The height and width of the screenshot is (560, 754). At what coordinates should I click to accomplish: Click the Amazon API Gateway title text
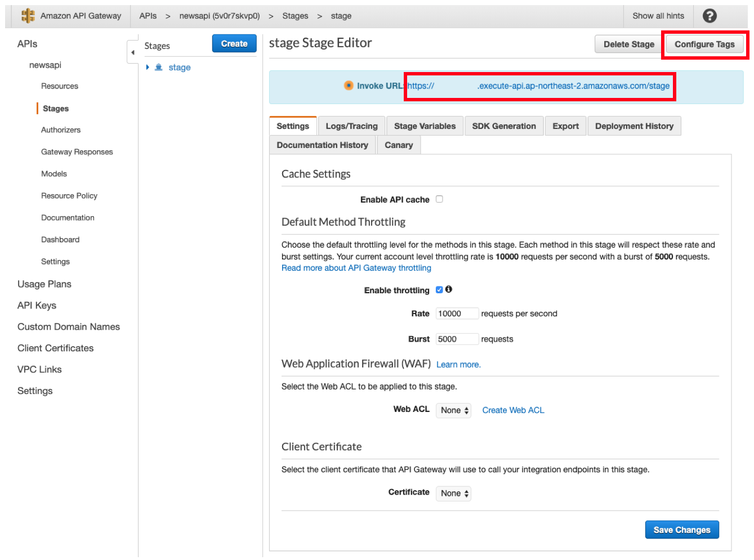(81, 16)
